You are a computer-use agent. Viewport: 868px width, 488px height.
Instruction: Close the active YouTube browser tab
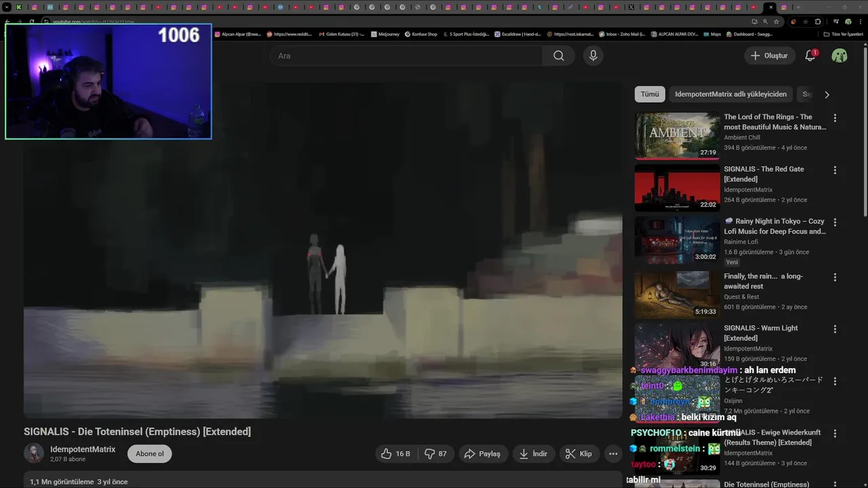click(770, 7)
